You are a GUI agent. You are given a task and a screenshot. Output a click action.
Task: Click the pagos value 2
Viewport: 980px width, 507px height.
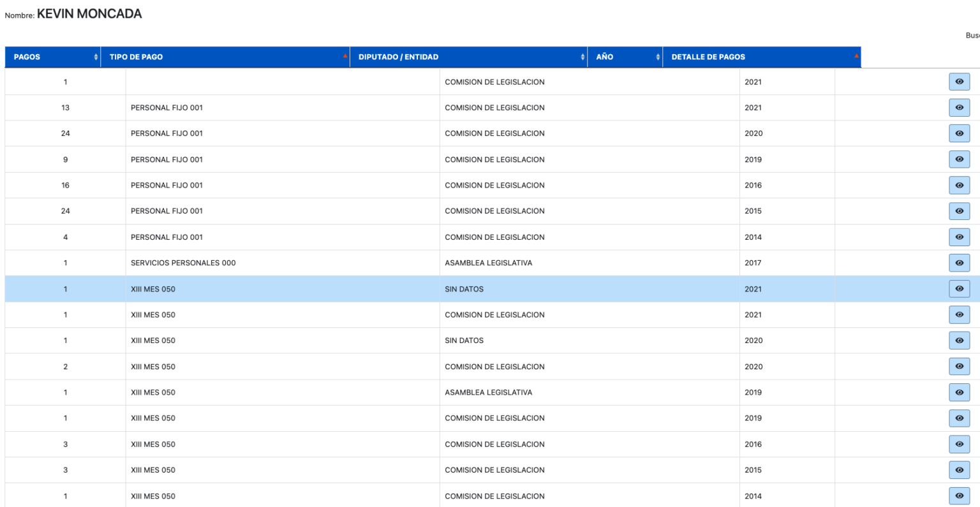pos(65,367)
